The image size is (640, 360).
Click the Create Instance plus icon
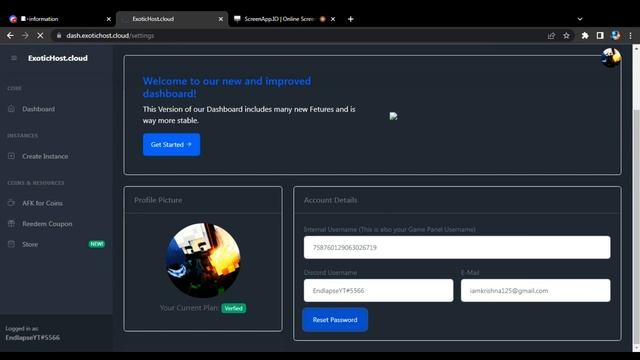coord(11,156)
